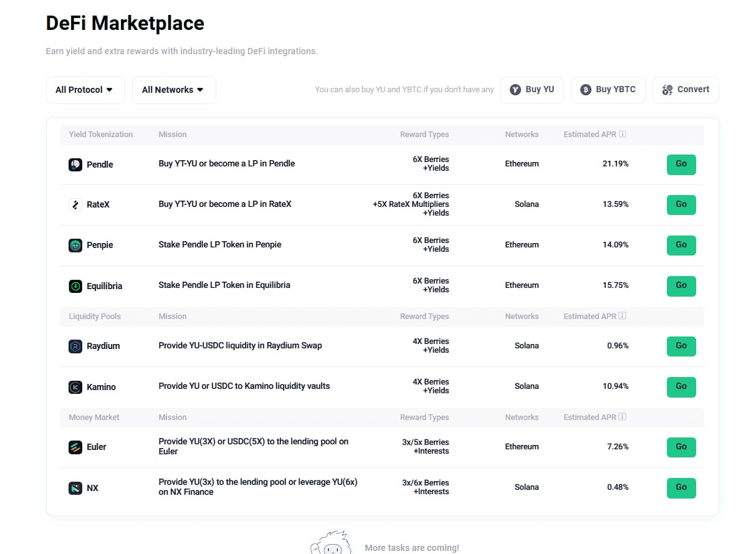Image resolution: width=756 pixels, height=554 pixels.
Task: Click Go button for Equilibria
Action: (681, 285)
